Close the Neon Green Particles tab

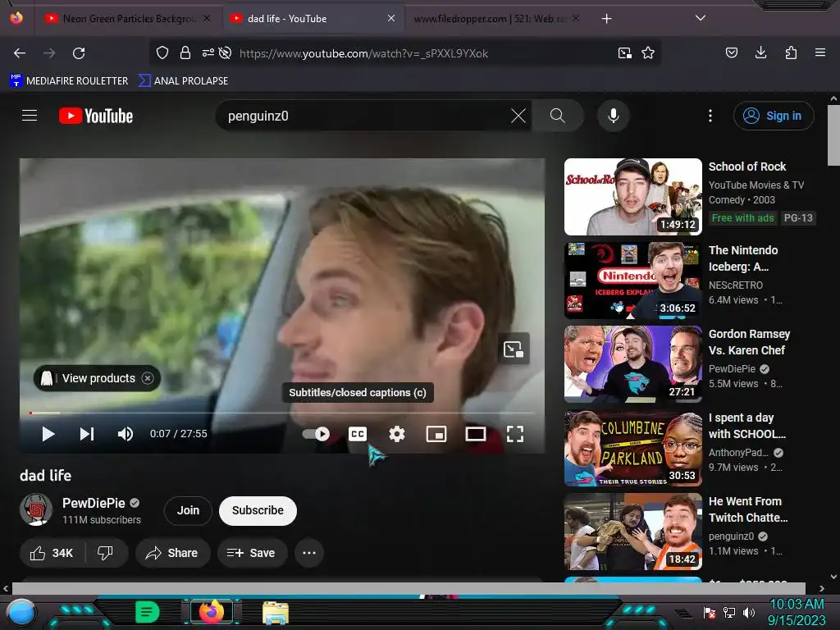207,18
